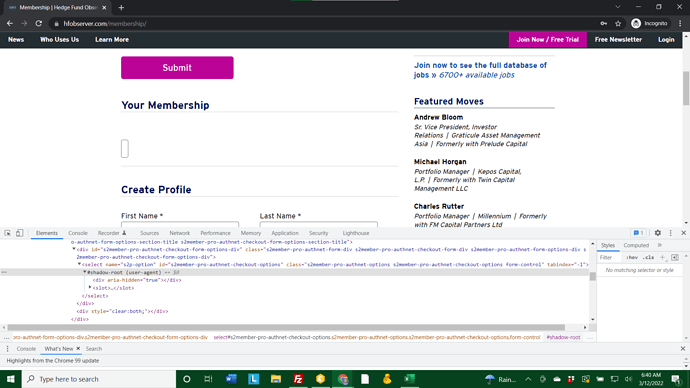Switch to the Computed styles tab
Screen dimensions: 690x388
636,245
